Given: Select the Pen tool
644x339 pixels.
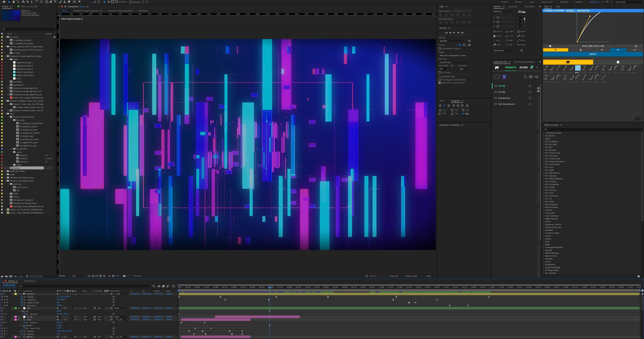Looking at the screenshot, I should tap(51, 2).
